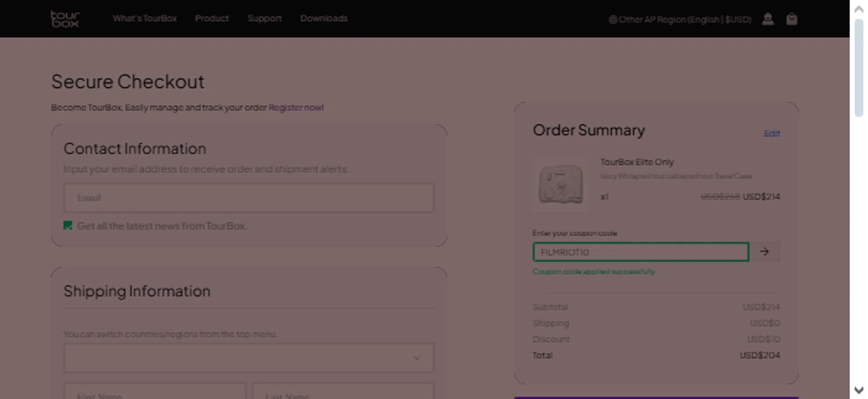Click TourBox Elite Only product name
The image size is (868, 399).
click(x=637, y=162)
